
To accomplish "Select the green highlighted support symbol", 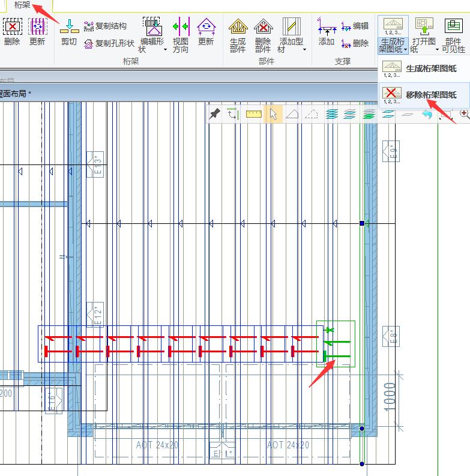I will pos(336,343).
